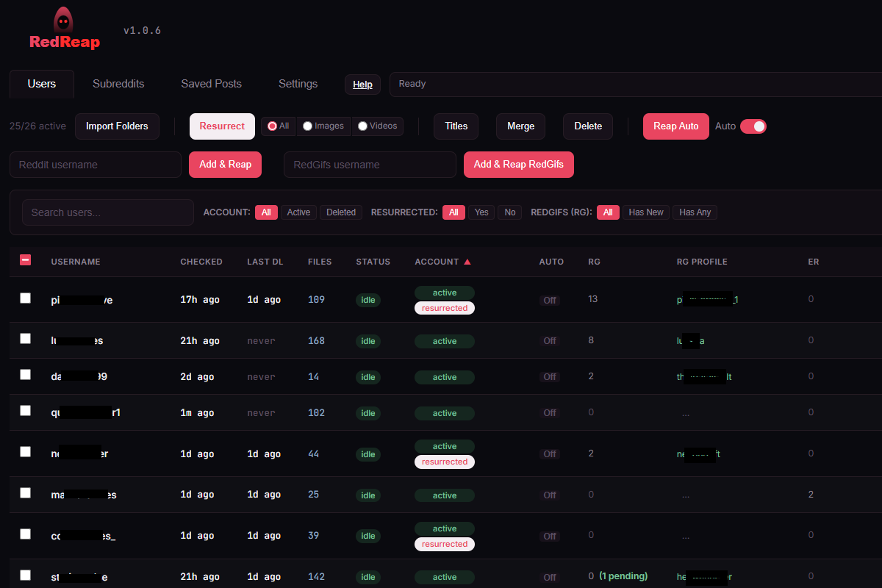Click the (1 pending) RG label
Screen dimensions: 882x588
623,576
